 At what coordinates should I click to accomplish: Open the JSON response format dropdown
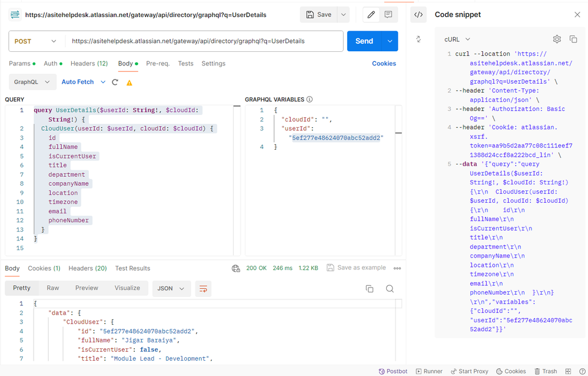171,288
